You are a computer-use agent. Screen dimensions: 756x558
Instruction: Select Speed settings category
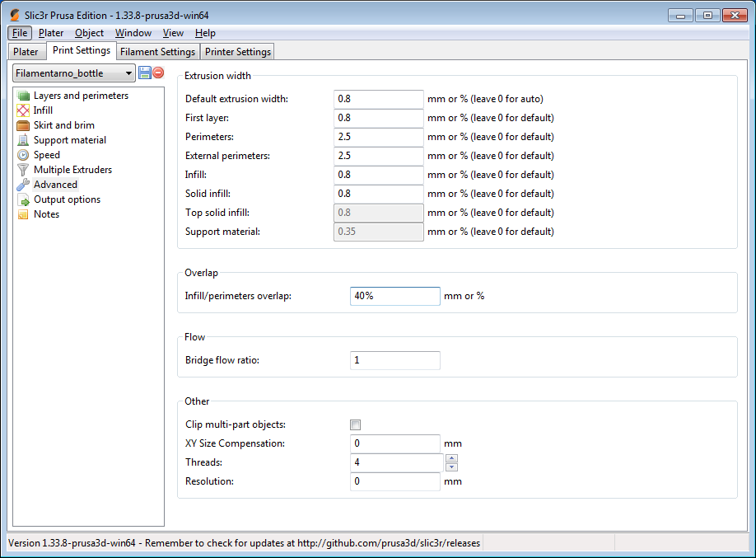(47, 155)
